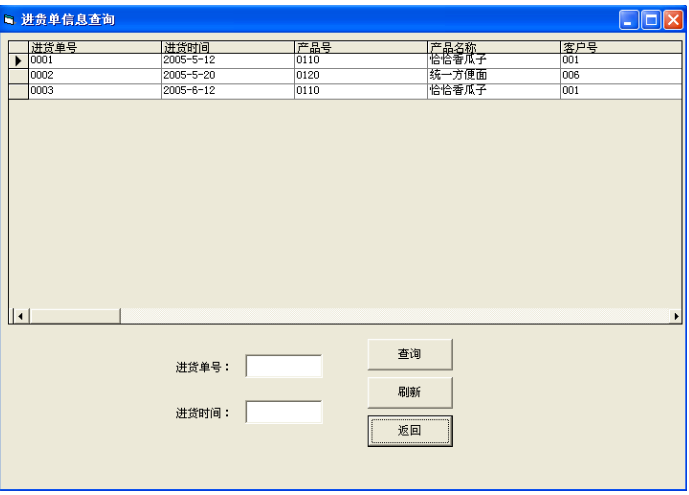
Task: Click the 进货单号 column header
Action: point(95,47)
